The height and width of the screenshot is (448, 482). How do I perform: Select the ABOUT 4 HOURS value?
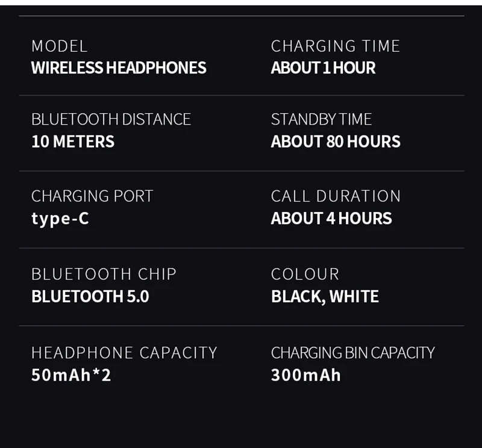coord(331,219)
